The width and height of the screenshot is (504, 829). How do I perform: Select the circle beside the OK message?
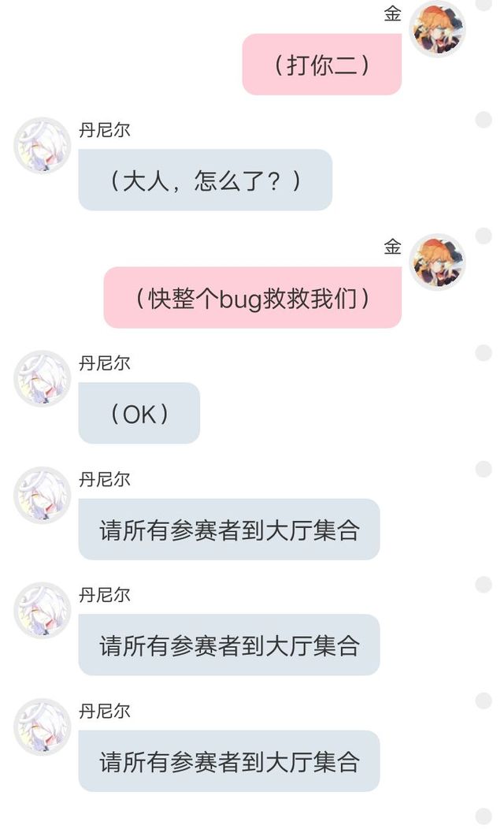[484, 353]
